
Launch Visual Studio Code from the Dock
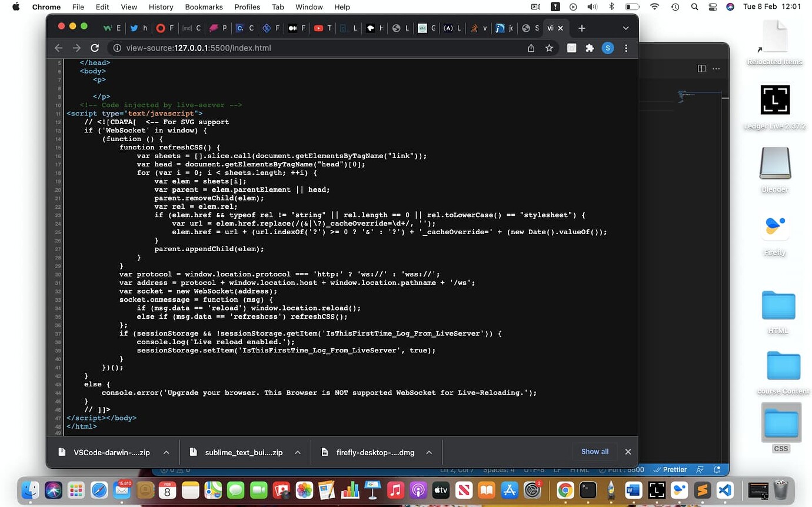tap(725, 490)
